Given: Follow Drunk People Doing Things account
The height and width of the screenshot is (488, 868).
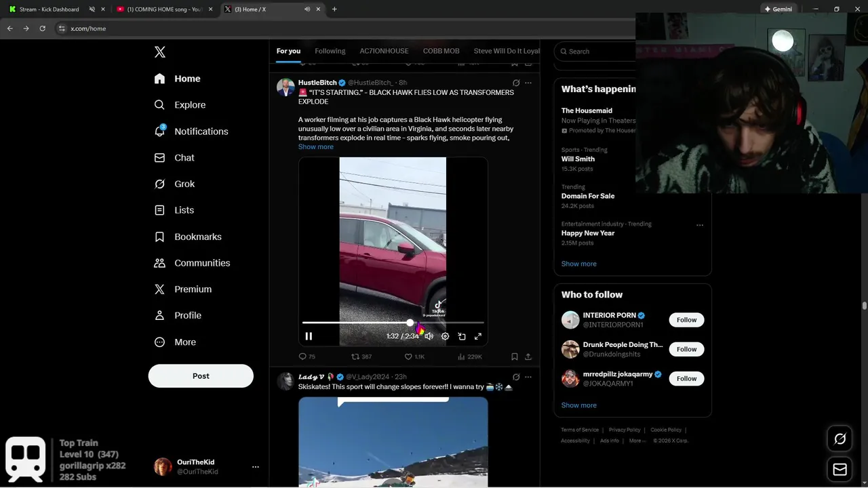Looking at the screenshot, I should tap(686, 349).
